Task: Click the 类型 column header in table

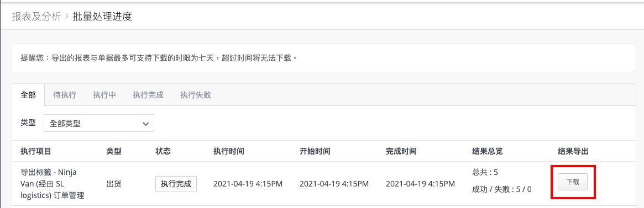Action: pyautogui.click(x=114, y=151)
